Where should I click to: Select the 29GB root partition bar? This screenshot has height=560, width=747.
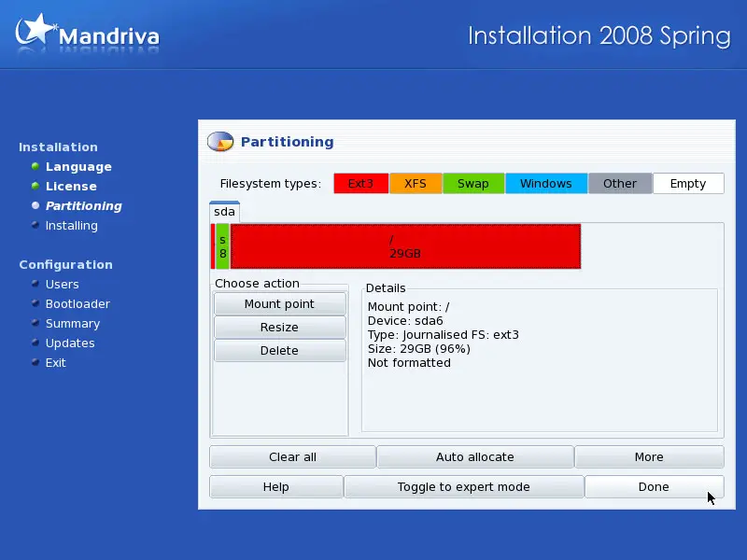tap(405, 246)
